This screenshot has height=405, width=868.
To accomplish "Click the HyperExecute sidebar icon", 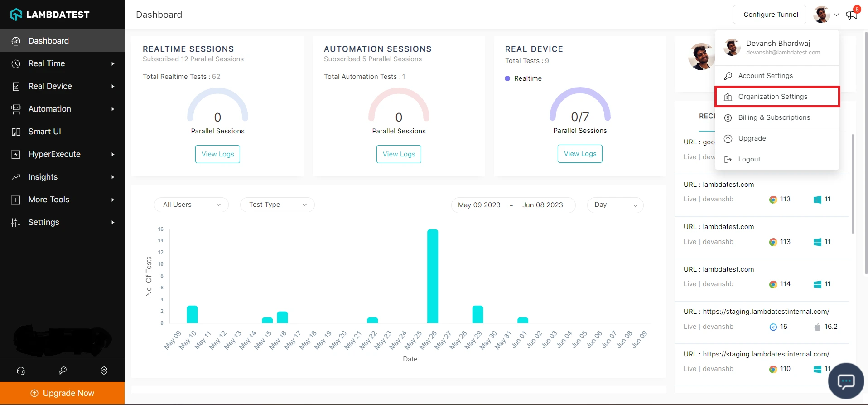I will pos(16,154).
